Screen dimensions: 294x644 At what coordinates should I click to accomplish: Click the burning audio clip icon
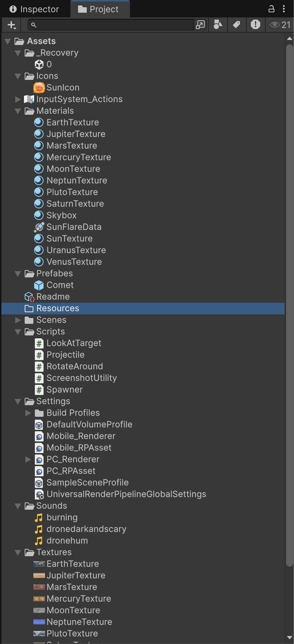pyautogui.click(x=39, y=517)
